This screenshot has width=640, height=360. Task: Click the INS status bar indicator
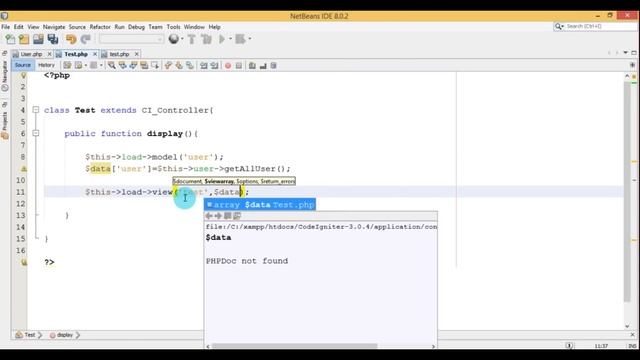[632, 346]
